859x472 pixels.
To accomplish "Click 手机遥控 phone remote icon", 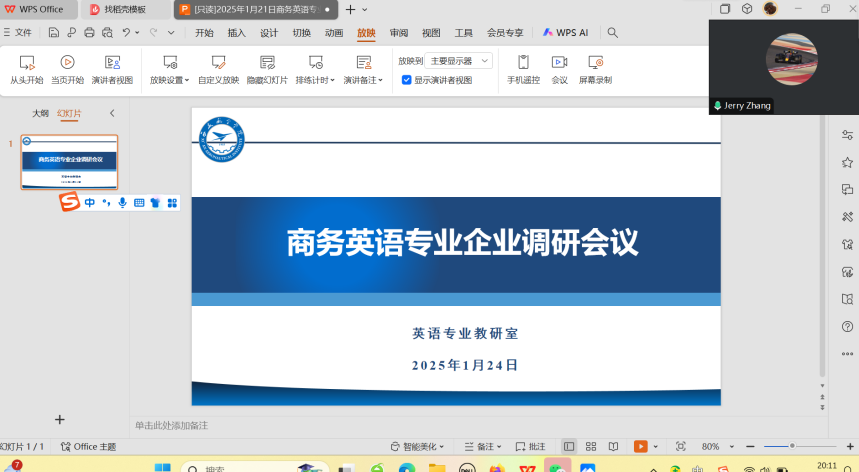I will pyautogui.click(x=523, y=63).
